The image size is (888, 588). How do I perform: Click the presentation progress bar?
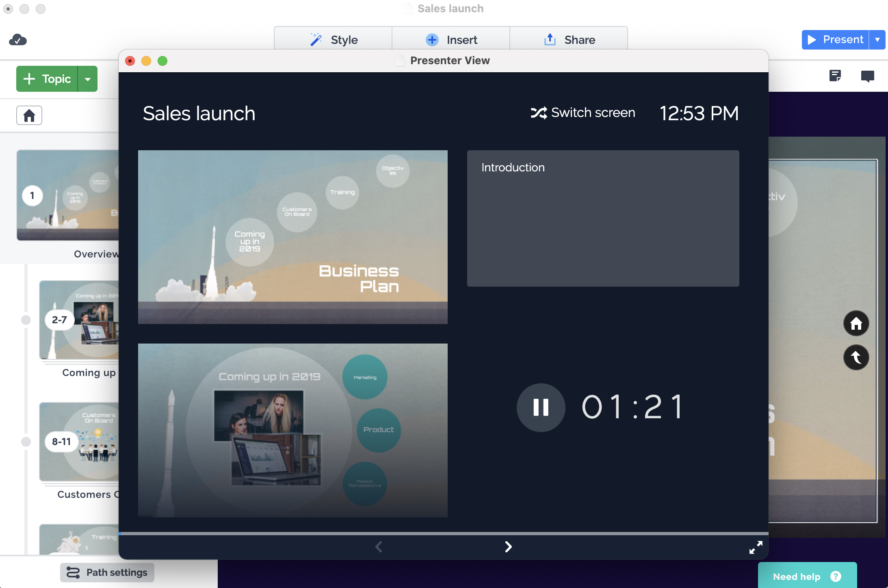tap(443, 533)
